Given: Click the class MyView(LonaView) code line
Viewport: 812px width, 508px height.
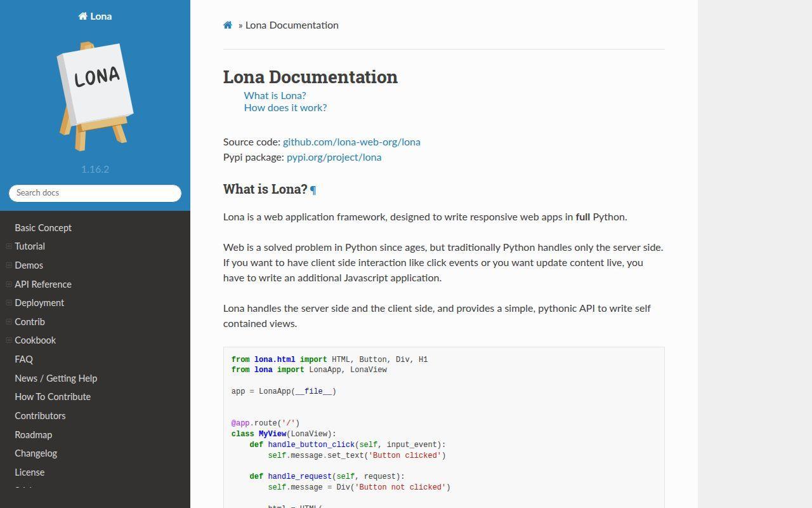Looking at the screenshot, I should 284,434.
